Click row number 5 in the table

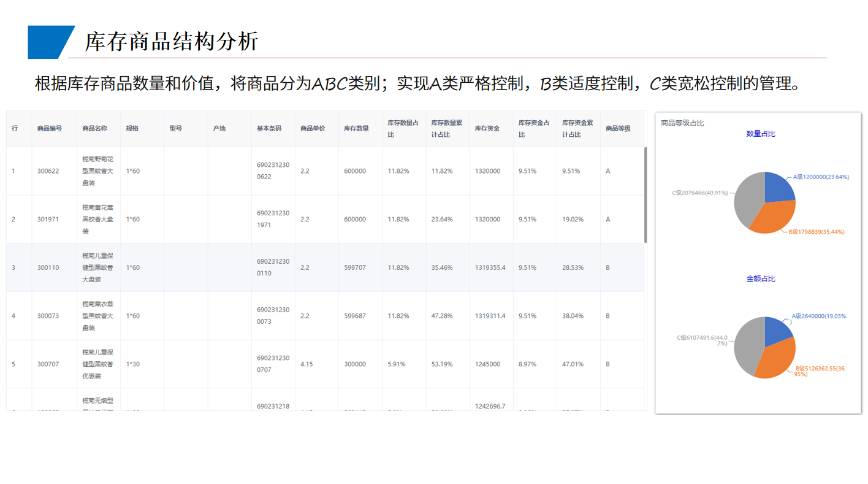tap(14, 364)
